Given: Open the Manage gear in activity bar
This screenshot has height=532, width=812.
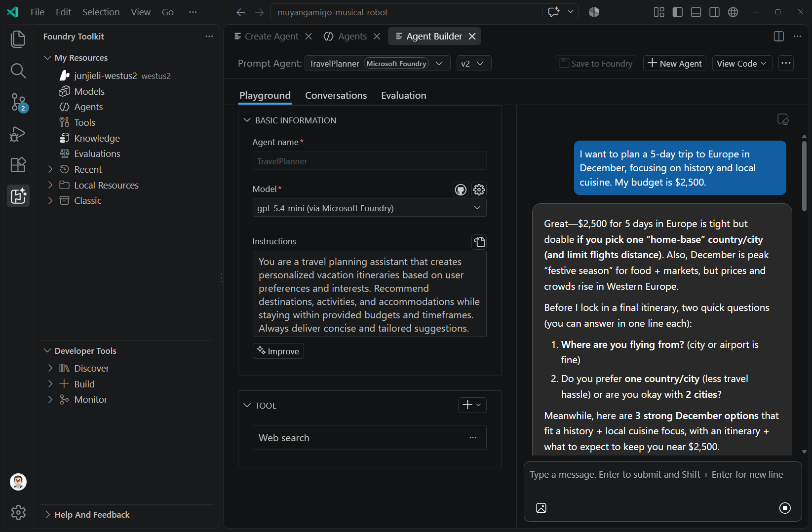Looking at the screenshot, I should (18, 512).
